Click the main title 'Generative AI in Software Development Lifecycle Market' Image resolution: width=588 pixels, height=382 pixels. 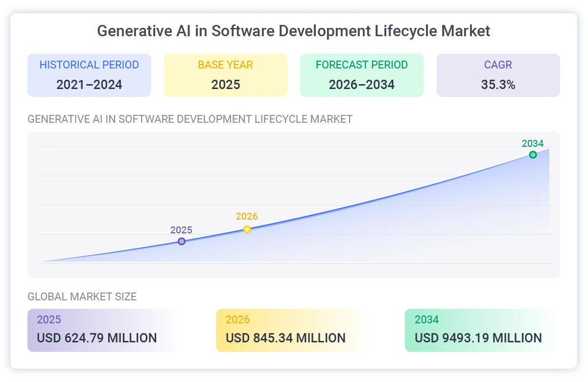(294, 31)
